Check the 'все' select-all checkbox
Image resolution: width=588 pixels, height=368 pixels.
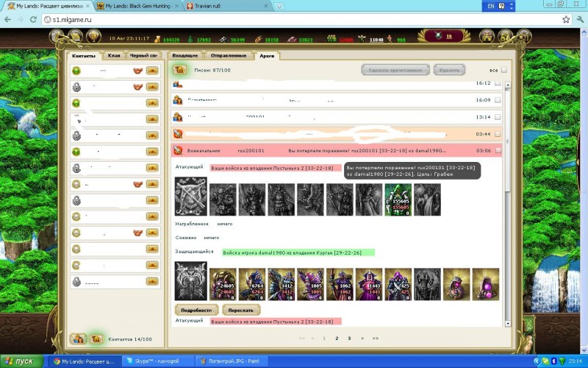[x=504, y=70]
